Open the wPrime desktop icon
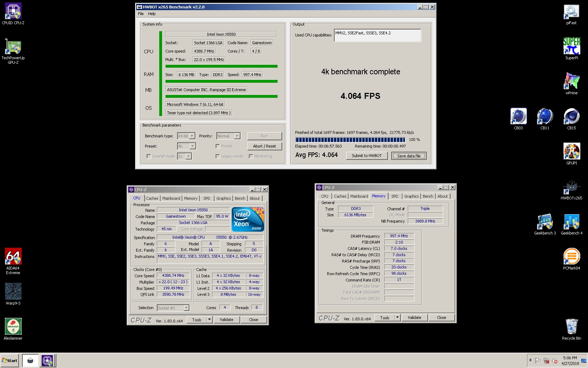 (x=571, y=84)
